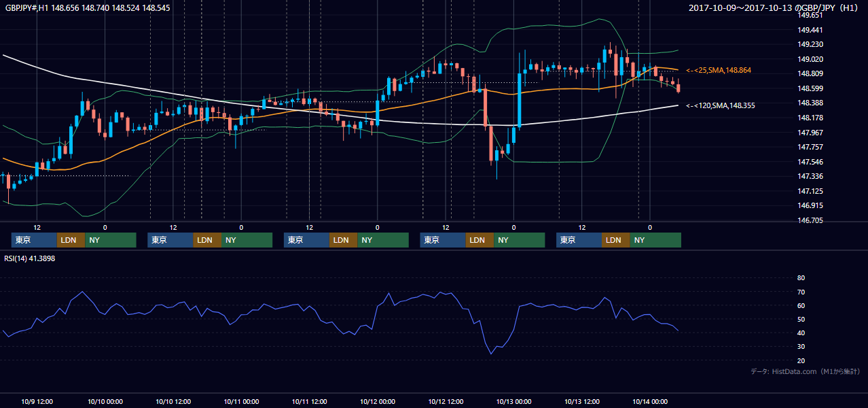The image size is (868, 408).
Task: Click the 10/11 12:00 date label
Action: pyautogui.click(x=310, y=401)
